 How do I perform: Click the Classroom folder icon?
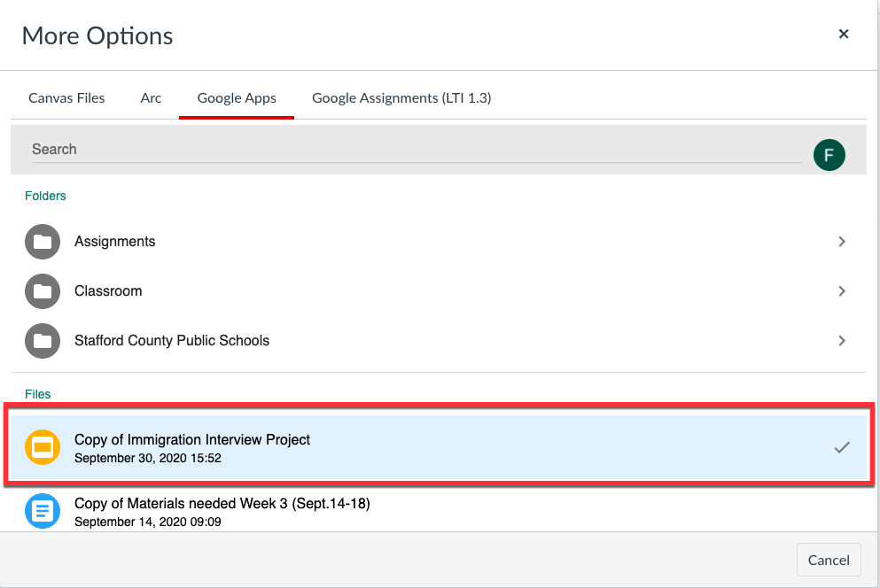pos(42,291)
